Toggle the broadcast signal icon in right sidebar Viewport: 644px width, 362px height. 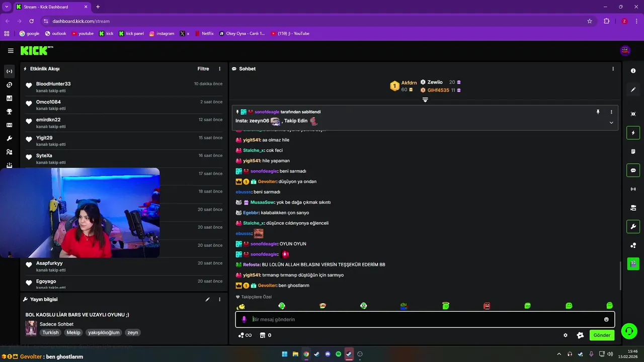(x=633, y=189)
